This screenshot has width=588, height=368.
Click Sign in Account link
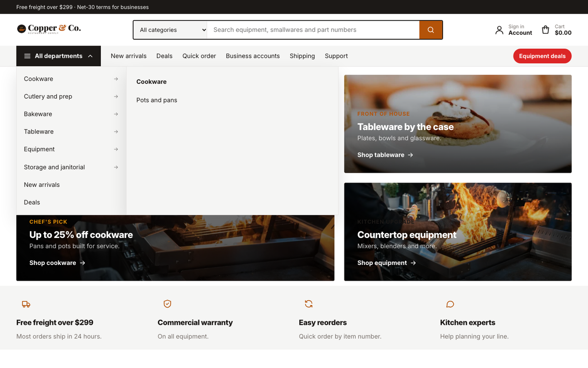pyautogui.click(x=513, y=30)
